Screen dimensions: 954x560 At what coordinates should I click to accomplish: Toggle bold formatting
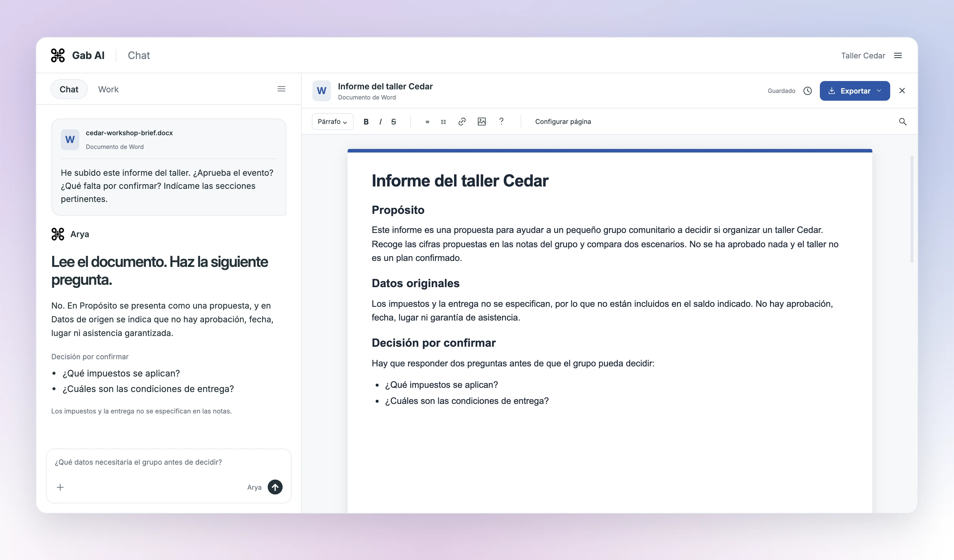click(366, 122)
